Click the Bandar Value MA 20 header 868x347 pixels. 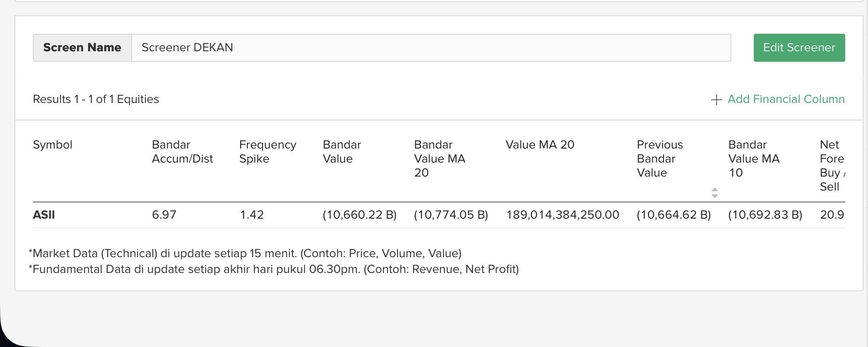coord(439,159)
